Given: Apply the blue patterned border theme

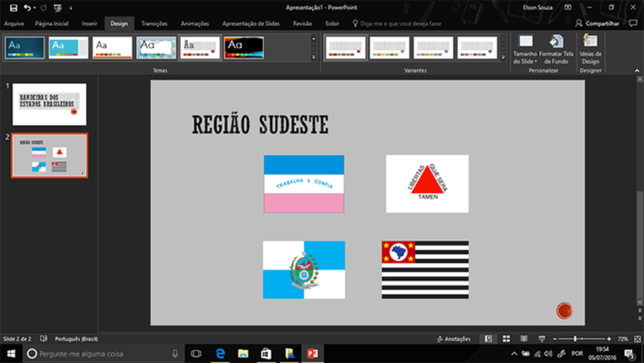Looking at the screenshot, I should [x=156, y=48].
